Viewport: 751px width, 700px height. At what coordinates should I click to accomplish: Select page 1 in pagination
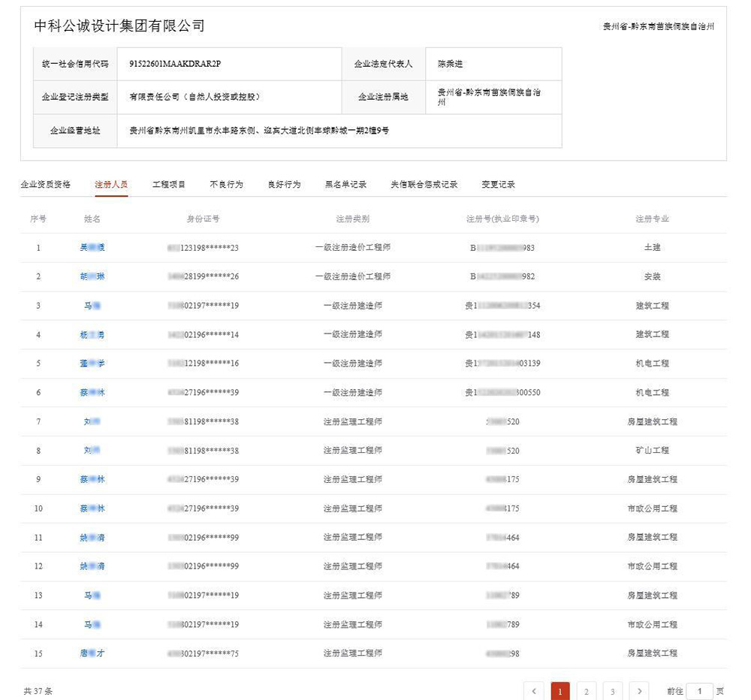point(559,691)
